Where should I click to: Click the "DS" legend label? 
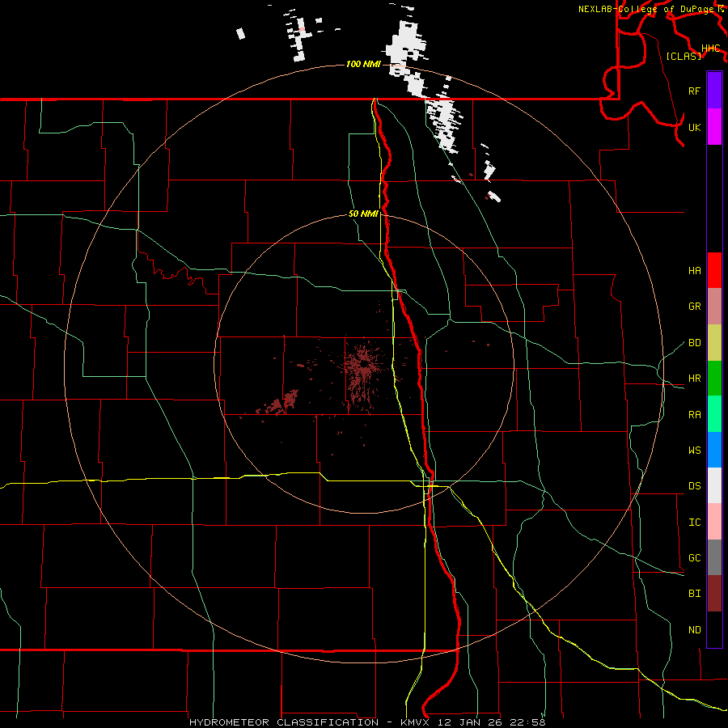coord(694,486)
